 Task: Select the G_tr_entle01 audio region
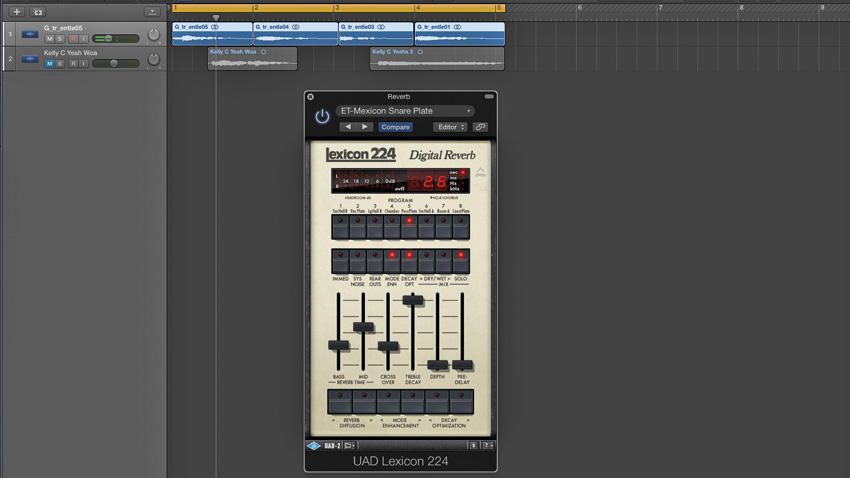tap(460, 34)
